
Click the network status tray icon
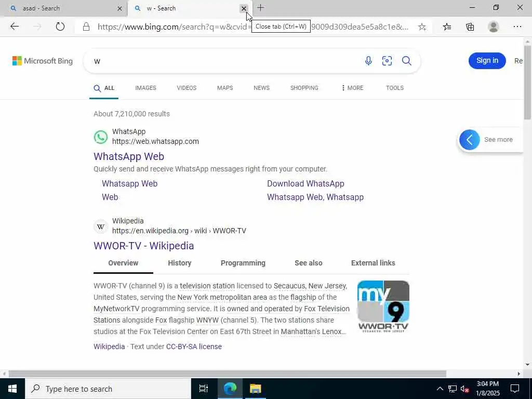pyautogui.click(x=453, y=389)
